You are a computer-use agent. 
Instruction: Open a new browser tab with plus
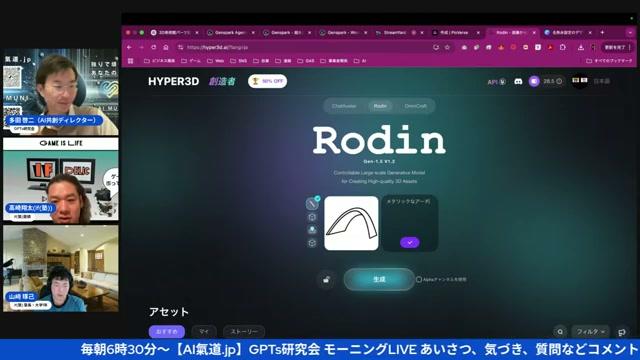(x=602, y=32)
